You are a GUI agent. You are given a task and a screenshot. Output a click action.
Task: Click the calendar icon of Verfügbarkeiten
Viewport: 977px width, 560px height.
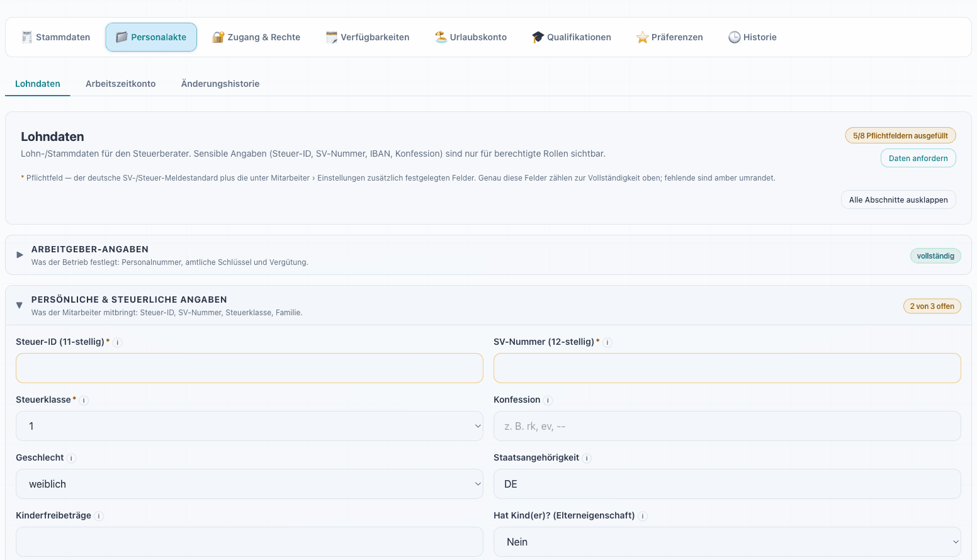tap(332, 37)
